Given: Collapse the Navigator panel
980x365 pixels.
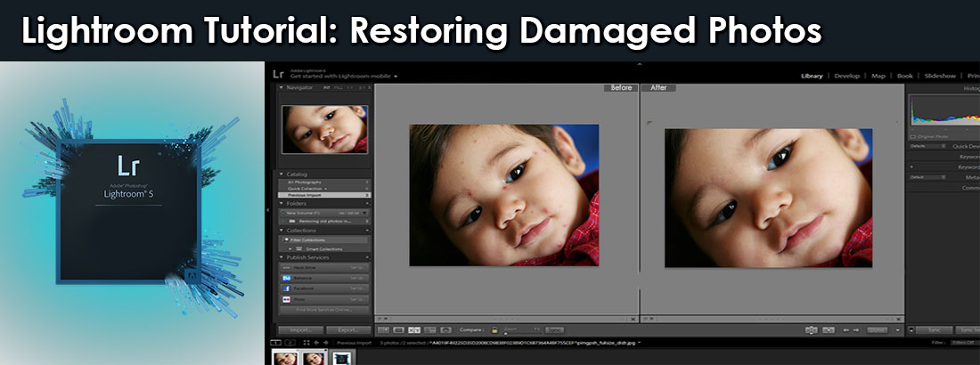Looking at the screenshot, I should [282, 87].
